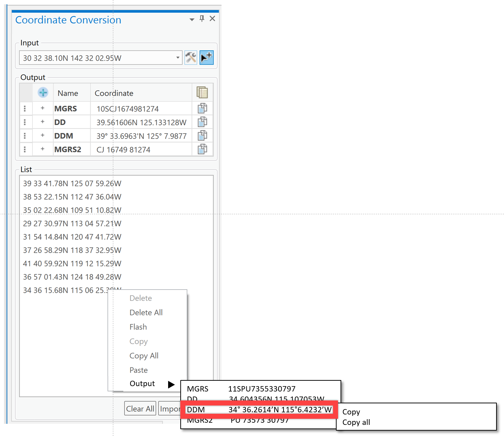Click Copy in the DDM submenu
504x436 pixels.
[x=351, y=412]
